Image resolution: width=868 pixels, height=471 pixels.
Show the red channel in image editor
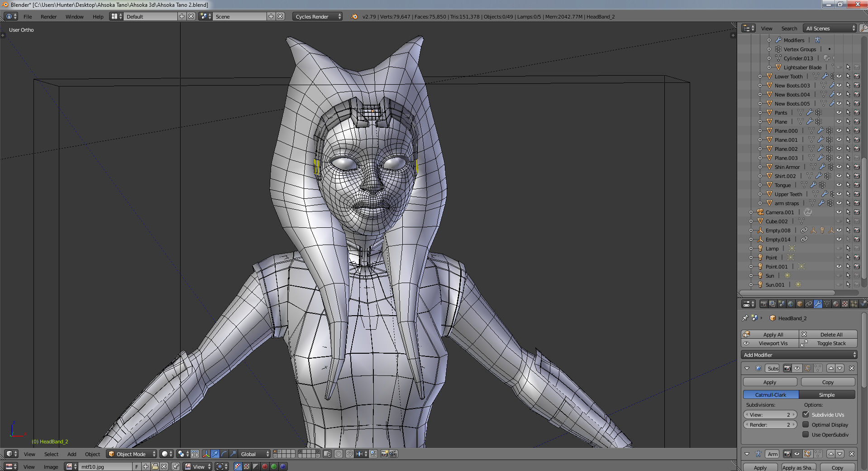(265, 466)
